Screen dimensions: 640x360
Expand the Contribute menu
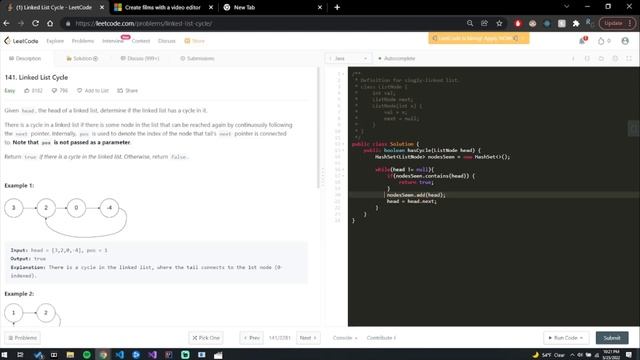click(x=381, y=338)
